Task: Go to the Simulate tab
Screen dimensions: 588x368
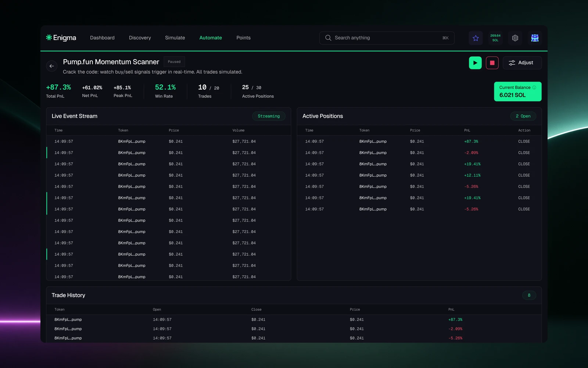Action: pos(175,38)
